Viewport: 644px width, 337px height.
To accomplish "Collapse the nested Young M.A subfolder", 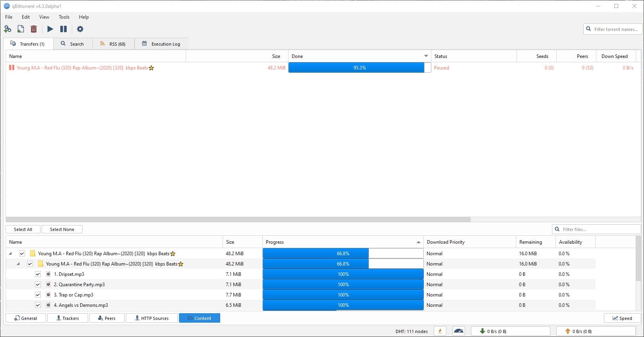I will pos(18,264).
